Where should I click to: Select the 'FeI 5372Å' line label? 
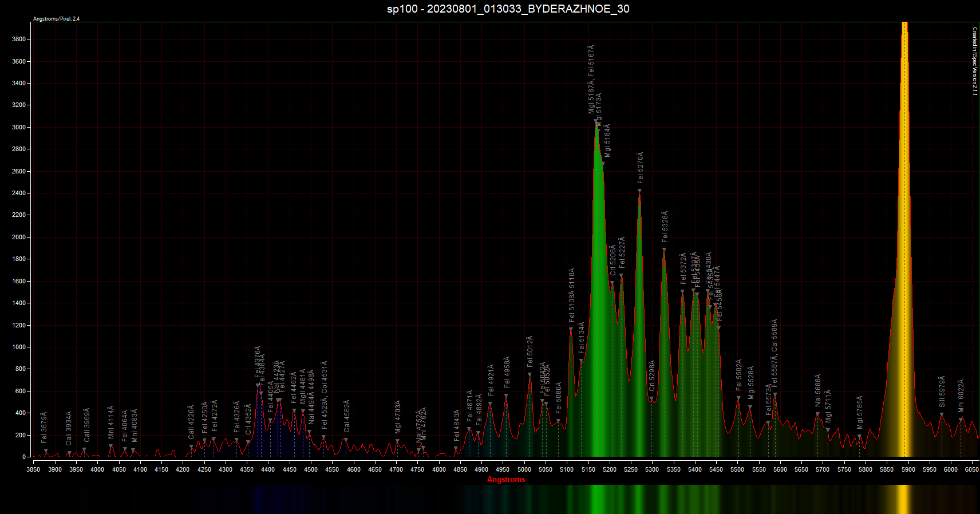(683, 268)
